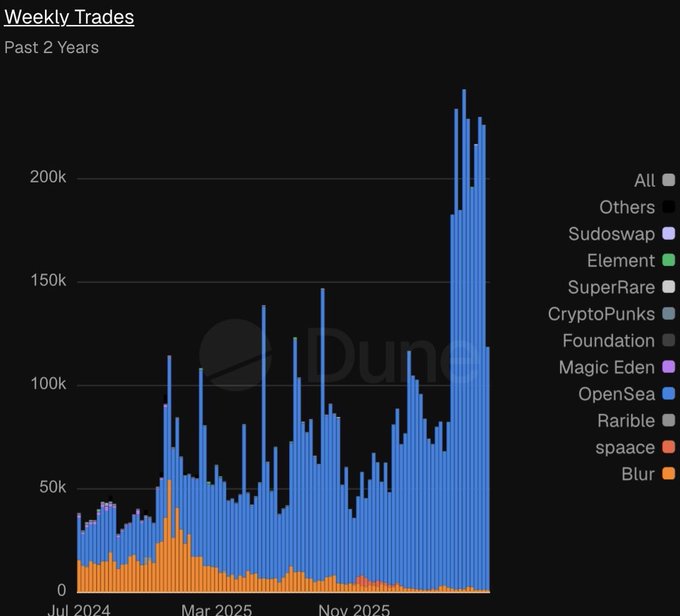Image resolution: width=680 pixels, height=616 pixels.
Task: Select the Rarible legend label
Action: pos(626,421)
